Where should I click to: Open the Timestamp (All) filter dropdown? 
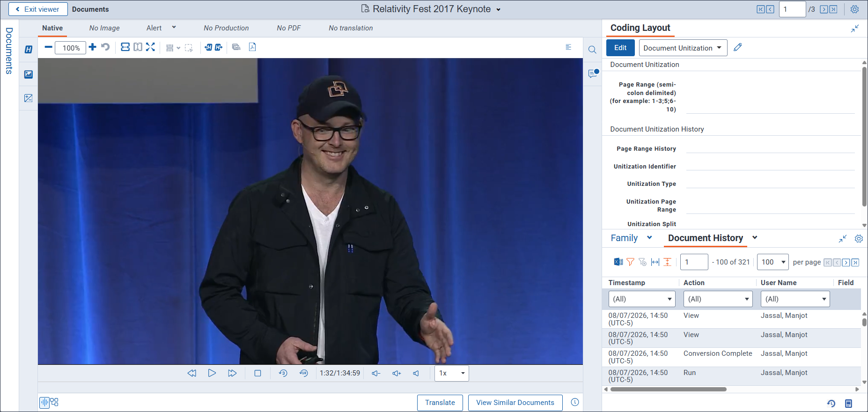click(x=642, y=299)
